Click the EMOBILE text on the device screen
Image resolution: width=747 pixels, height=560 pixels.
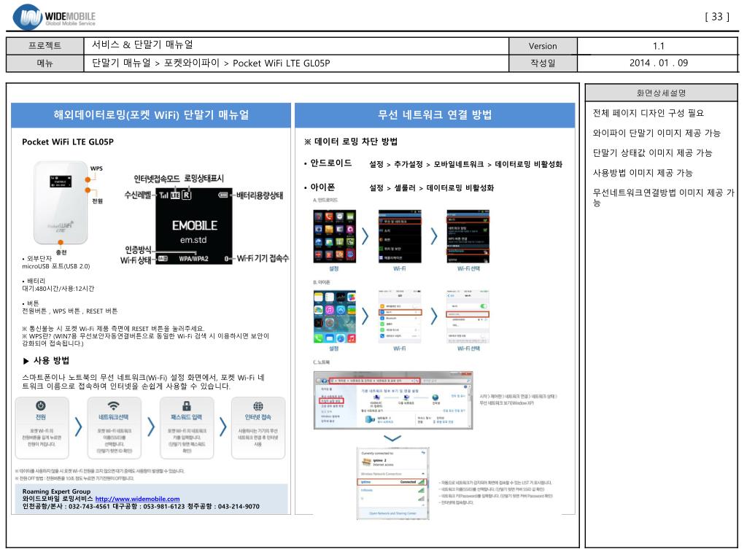tap(195, 226)
